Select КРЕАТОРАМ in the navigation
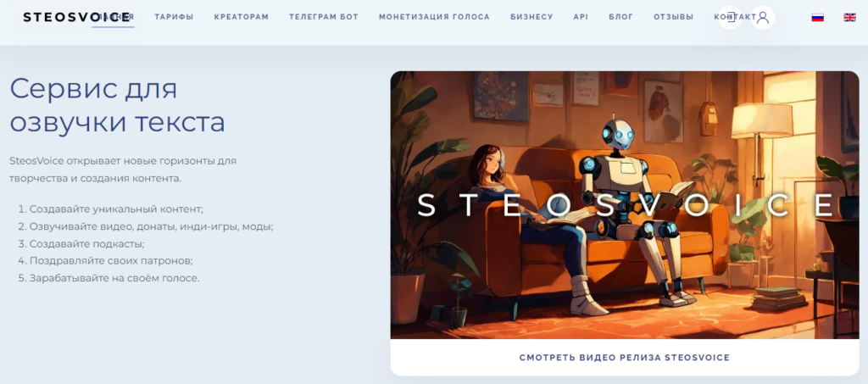The image size is (868, 384). [x=242, y=17]
